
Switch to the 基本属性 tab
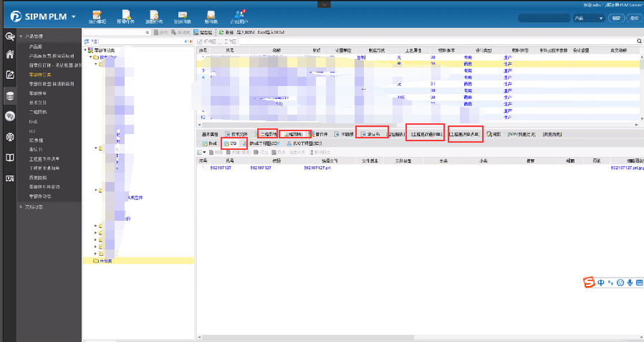coord(209,134)
